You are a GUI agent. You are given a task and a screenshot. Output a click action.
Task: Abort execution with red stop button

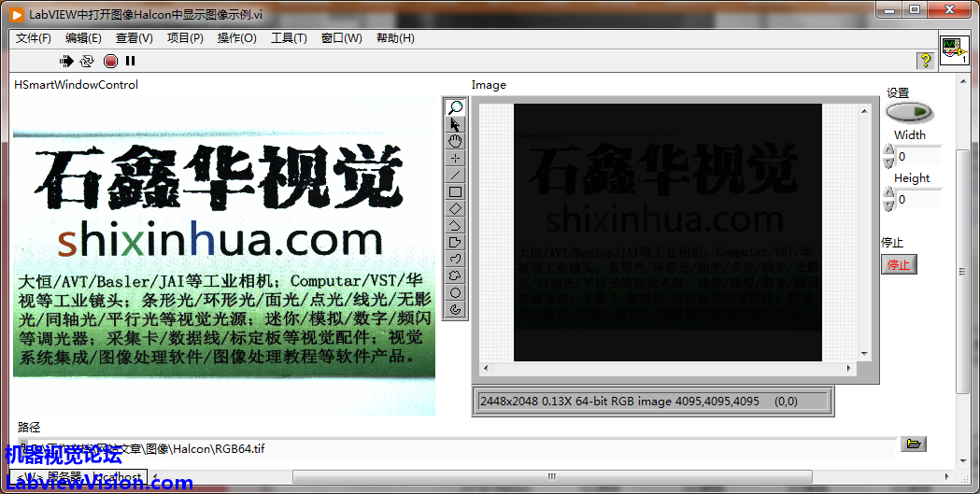pos(110,61)
